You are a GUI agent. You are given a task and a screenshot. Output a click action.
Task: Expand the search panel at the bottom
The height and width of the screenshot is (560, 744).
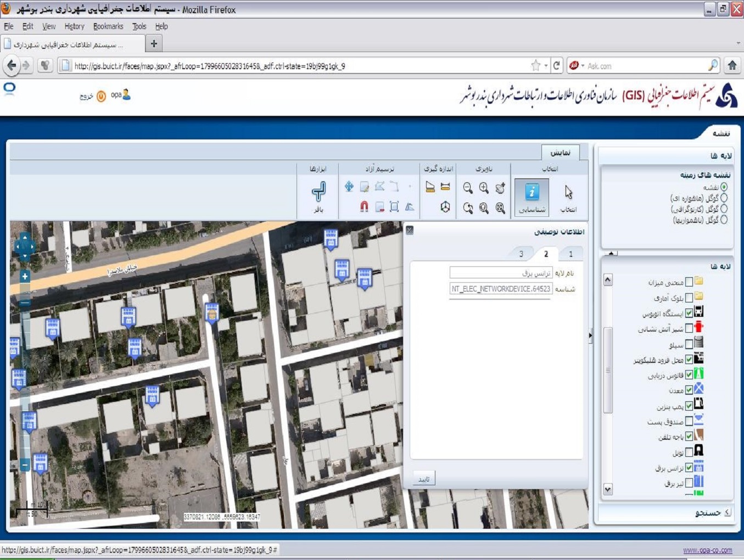pyautogui.click(x=727, y=512)
